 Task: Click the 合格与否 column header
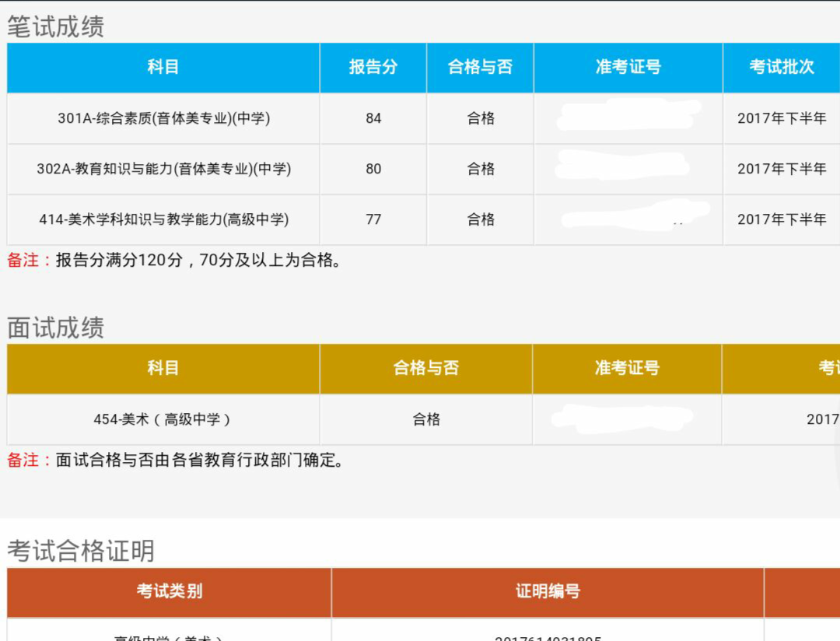click(479, 68)
